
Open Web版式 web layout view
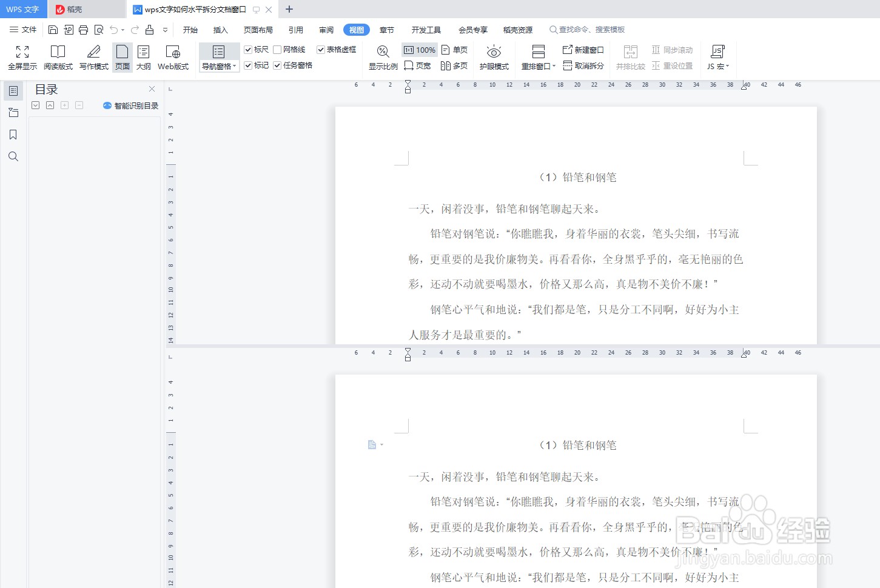172,58
